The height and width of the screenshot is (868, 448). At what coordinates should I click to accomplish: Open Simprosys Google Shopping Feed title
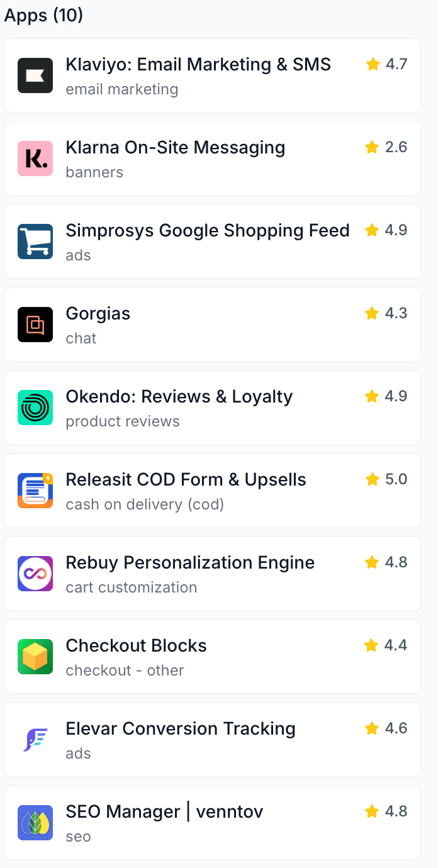tap(208, 230)
